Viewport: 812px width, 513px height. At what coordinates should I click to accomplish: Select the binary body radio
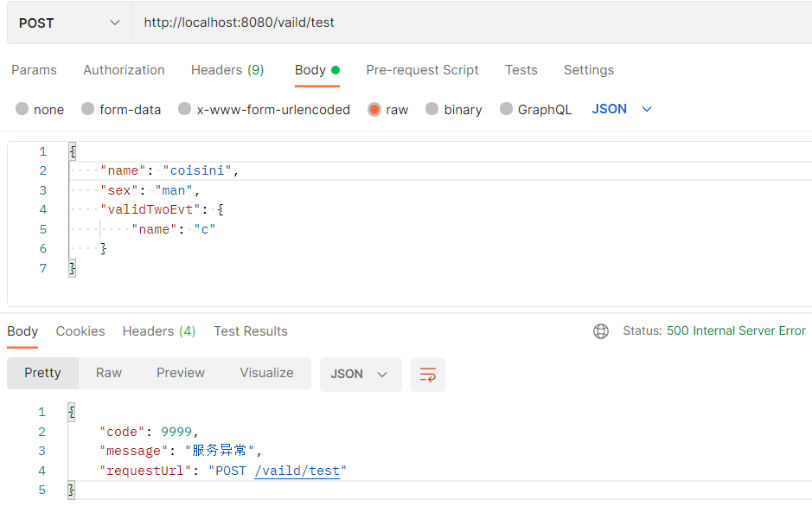click(x=432, y=109)
